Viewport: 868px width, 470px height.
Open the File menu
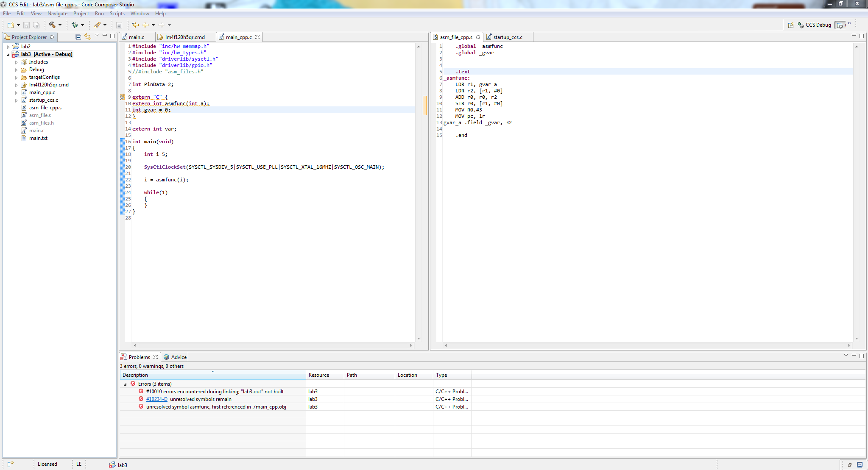point(7,14)
